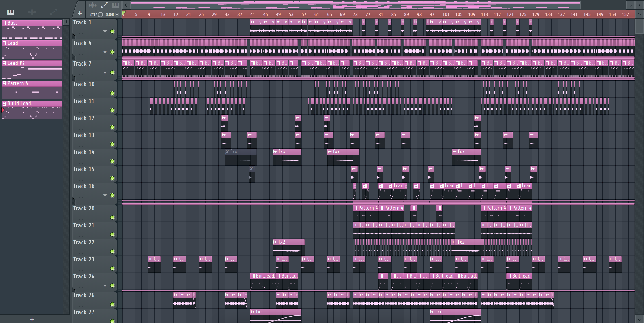The width and height of the screenshot is (644, 323).
Task: Click the horizontal overview scrollbar at top
Action: 356,5
